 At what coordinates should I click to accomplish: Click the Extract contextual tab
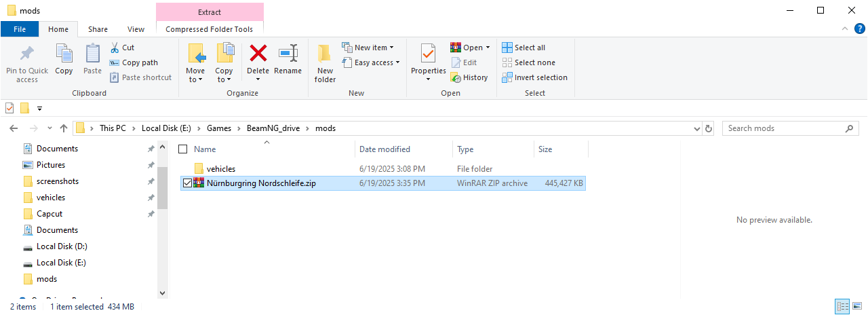(x=210, y=12)
